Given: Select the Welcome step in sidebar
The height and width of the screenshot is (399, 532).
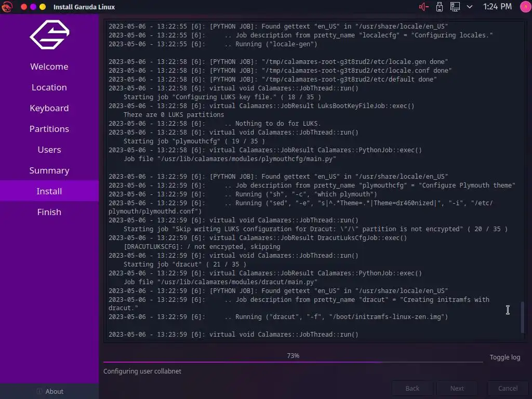Looking at the screenshot, I should [x=49, y=66].
